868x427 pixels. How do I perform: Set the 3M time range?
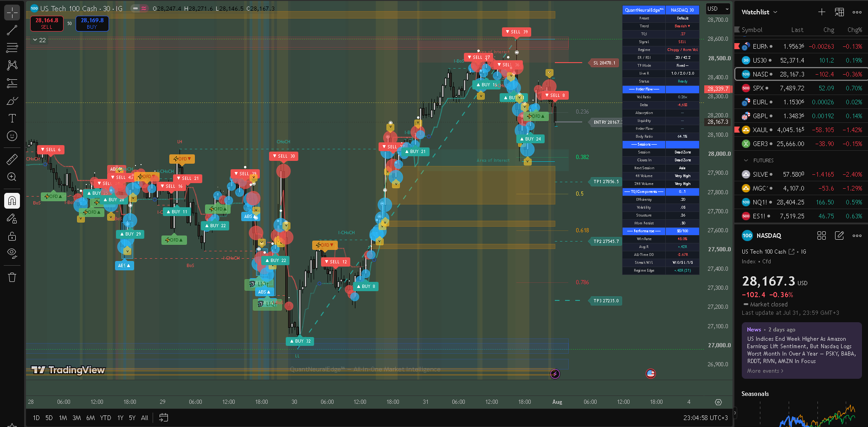pyautogui.click(x=77, y=418)
